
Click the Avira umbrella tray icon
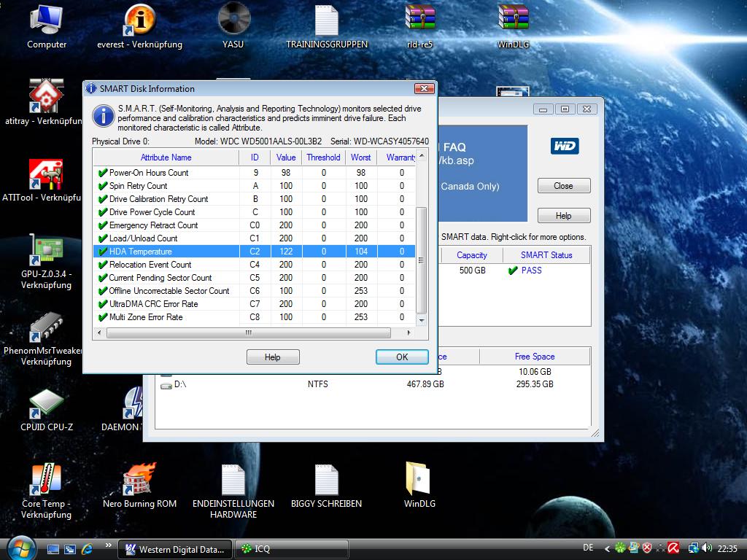click(x=673, y=548)
